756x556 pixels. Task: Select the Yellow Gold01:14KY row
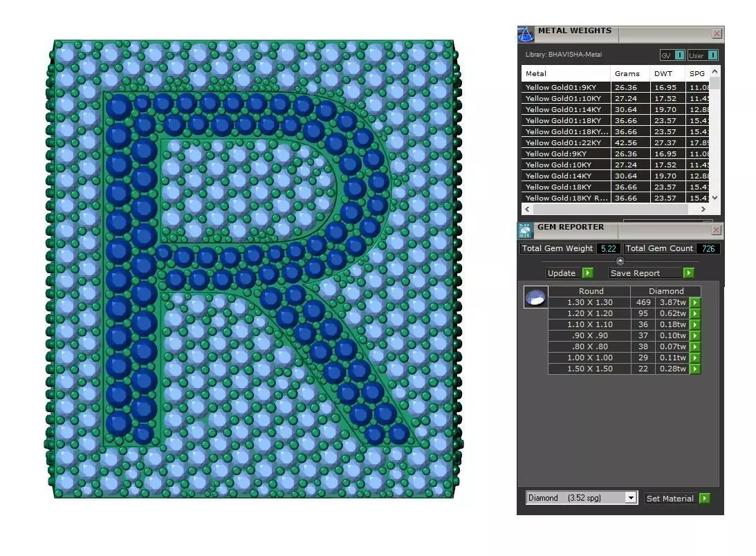click(615, 109)
